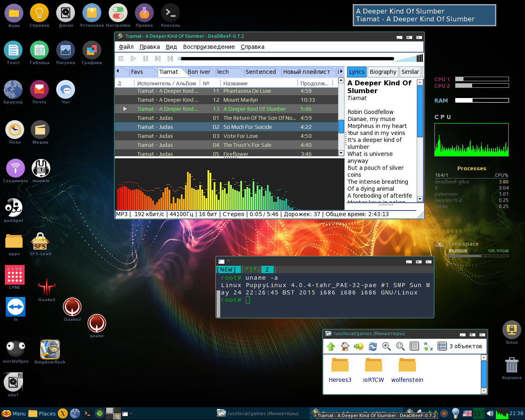This screenshot has width=525, height=420.
Task: Select track Vote For Love
Action: [x=226, y=136]
